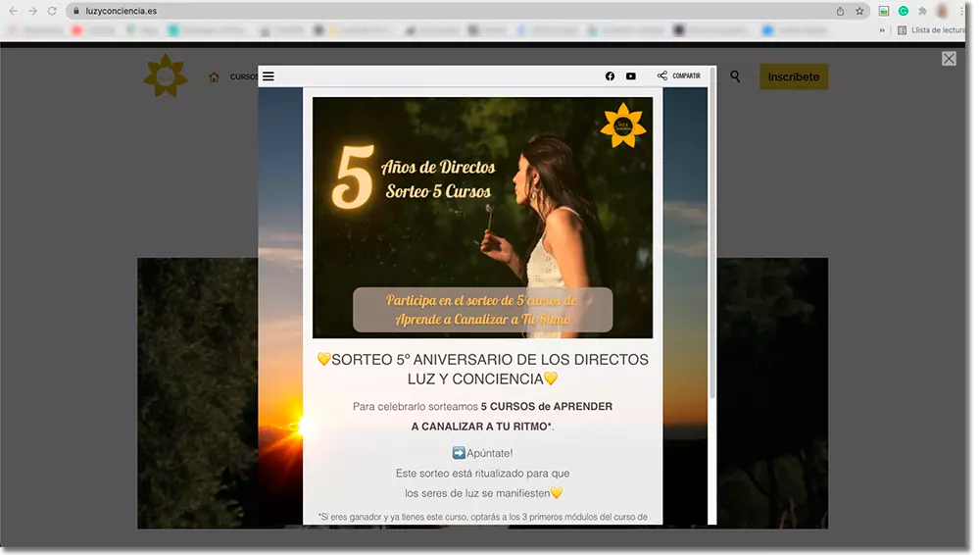
Task: Open the Facebook icon in popup header
Action: click(610, 76)
